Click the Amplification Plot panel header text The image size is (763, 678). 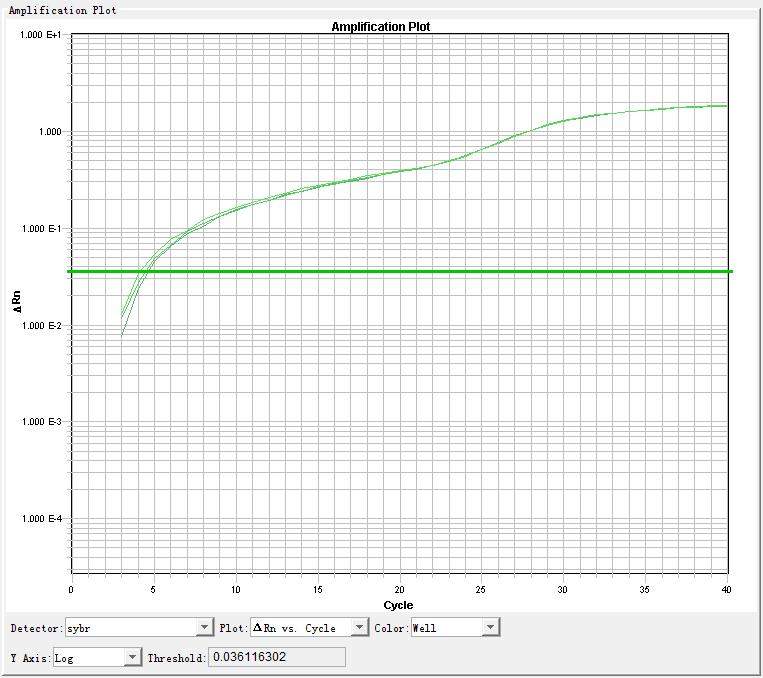(x=63, y=10)
